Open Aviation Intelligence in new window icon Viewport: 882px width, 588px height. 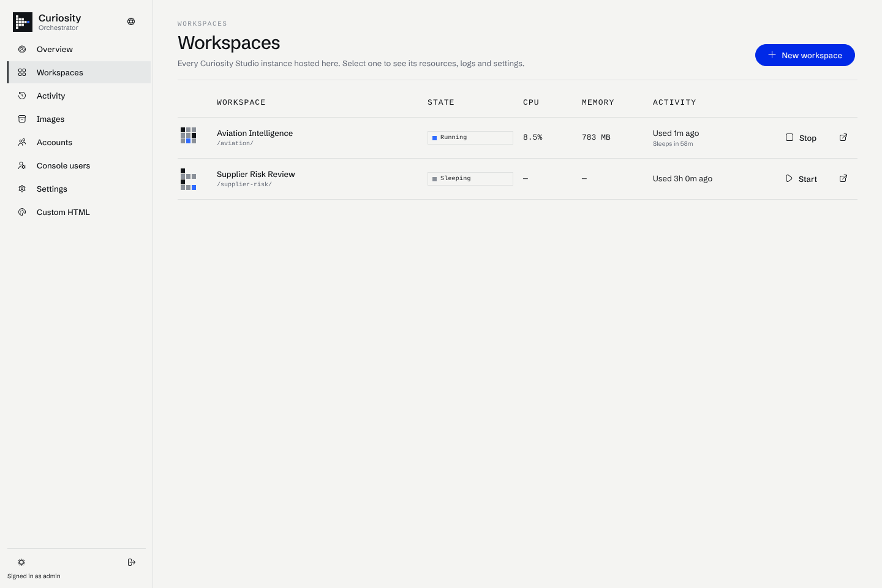click(x=843, y=137)
